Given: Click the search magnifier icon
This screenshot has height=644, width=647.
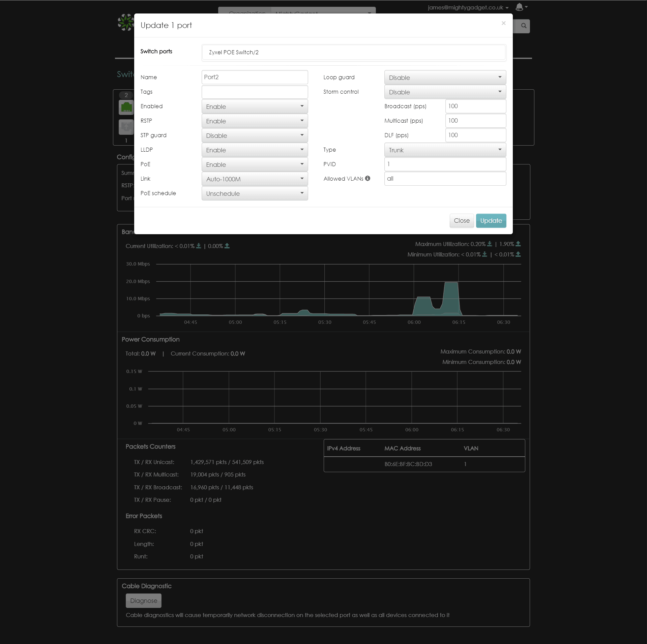Looking at the screenshot, I should pyautogui.click(x=524, y=26).
